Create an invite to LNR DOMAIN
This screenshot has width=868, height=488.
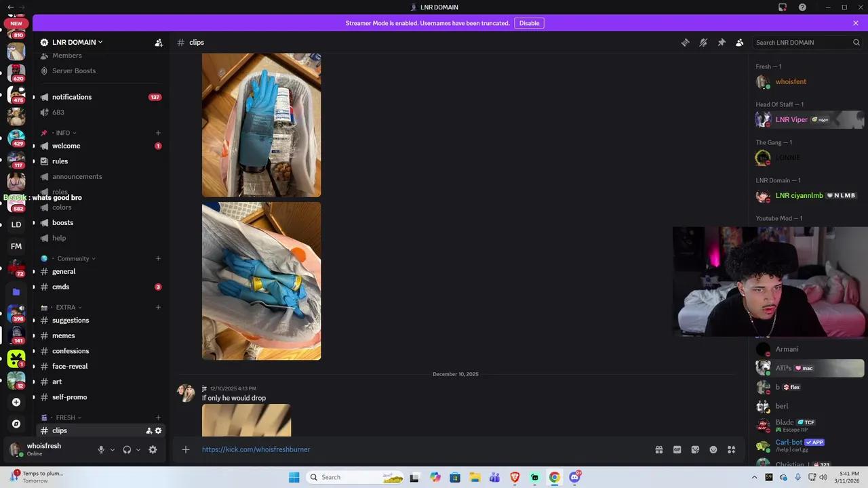click(x=159, y=42)
